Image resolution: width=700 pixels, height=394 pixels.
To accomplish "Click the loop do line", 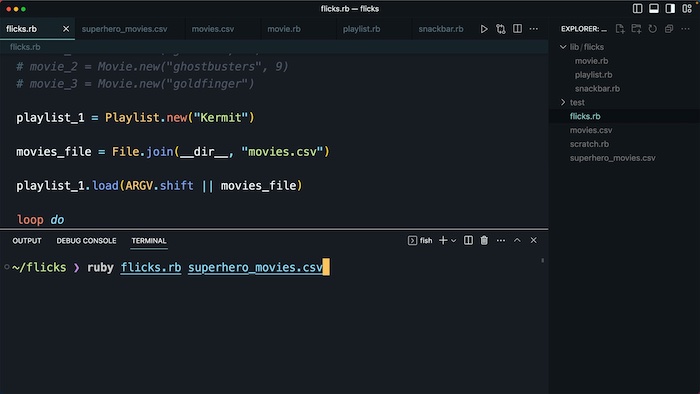I will [x=40, y=220].
